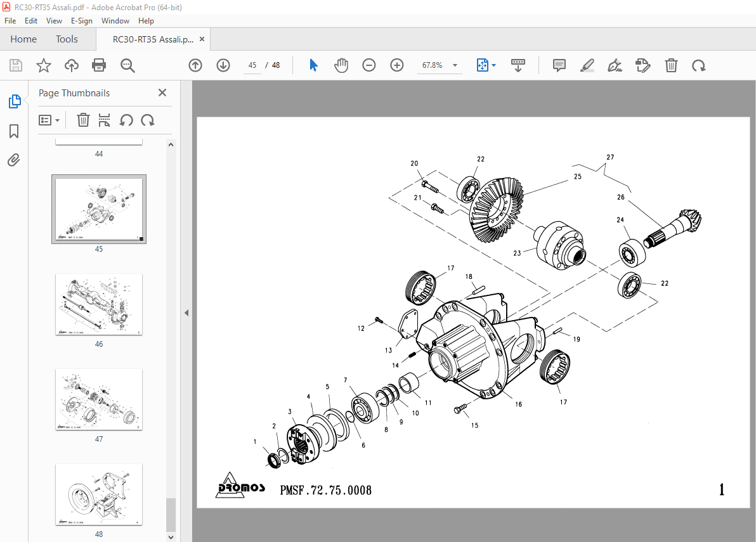Open the Attachments paperclip panel
This screenshot has height=542, width=756.
coord(14,160)
